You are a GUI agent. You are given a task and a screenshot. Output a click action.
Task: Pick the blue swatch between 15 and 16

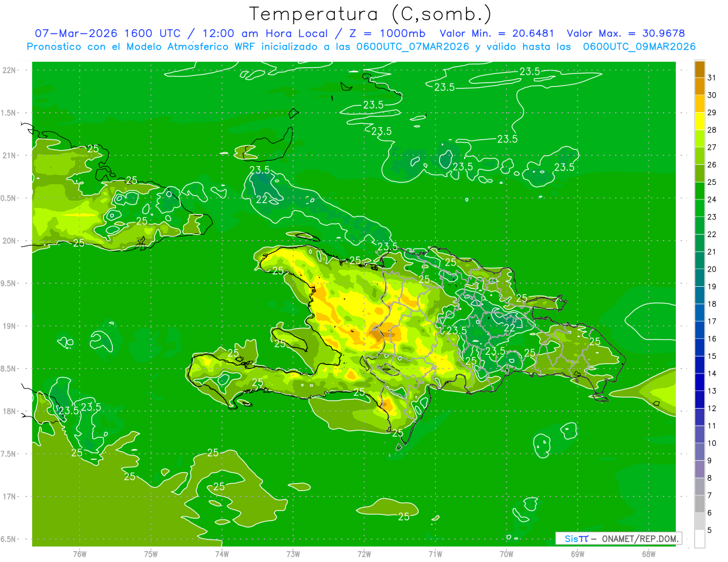699,347
